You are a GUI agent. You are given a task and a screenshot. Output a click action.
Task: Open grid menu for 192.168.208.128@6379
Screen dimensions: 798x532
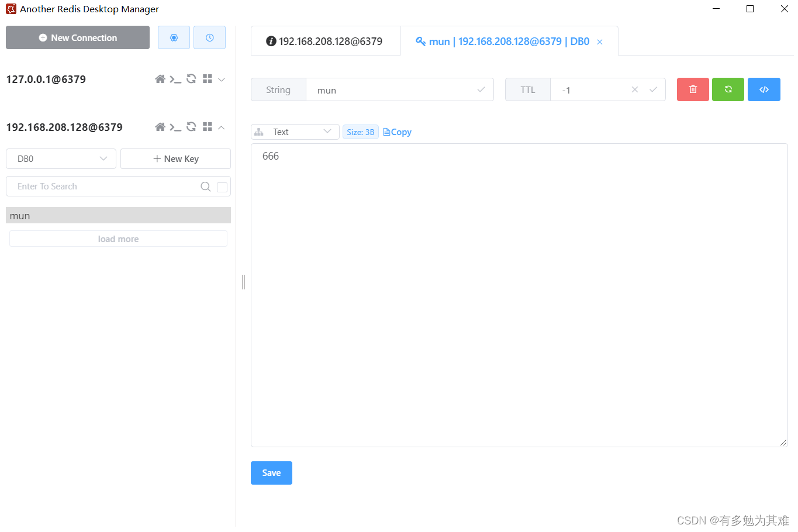208,127
